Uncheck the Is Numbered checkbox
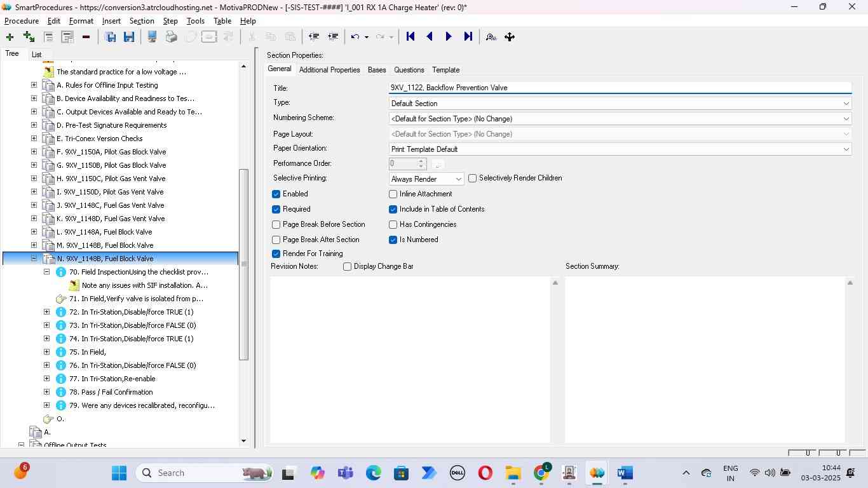Screen dimensions: 868x488 pos(393,240)
